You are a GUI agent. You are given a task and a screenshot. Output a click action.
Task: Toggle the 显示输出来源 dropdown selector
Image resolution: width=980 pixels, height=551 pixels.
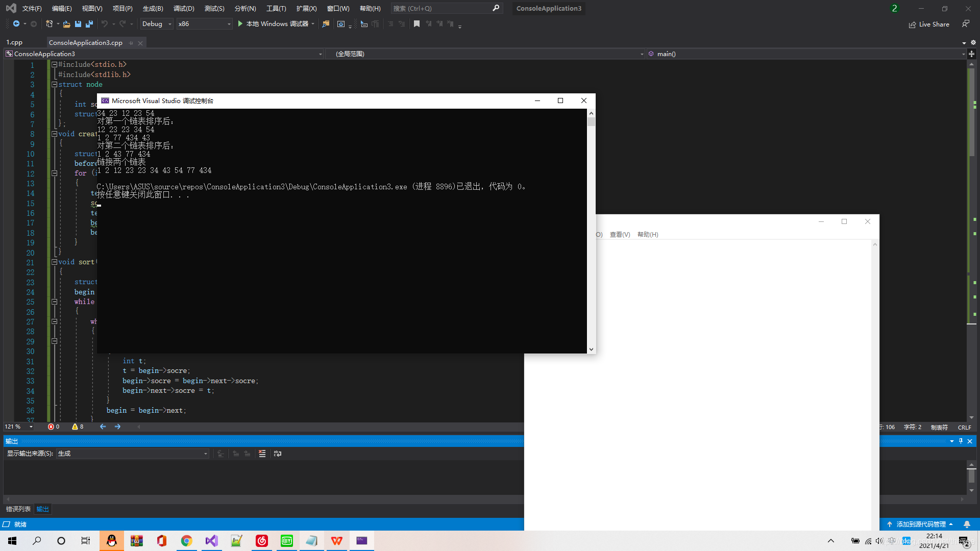click(x=205, y=454)
